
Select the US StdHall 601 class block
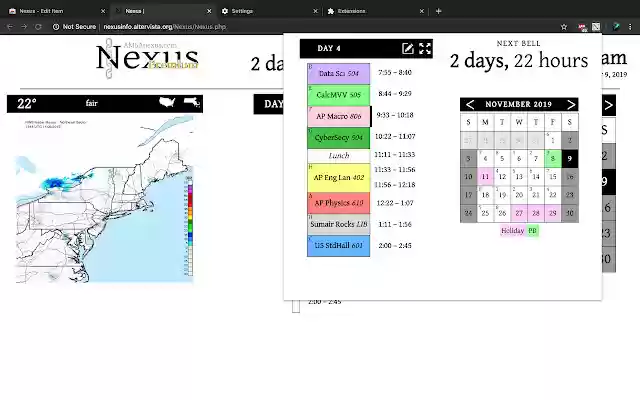(338, 246)
